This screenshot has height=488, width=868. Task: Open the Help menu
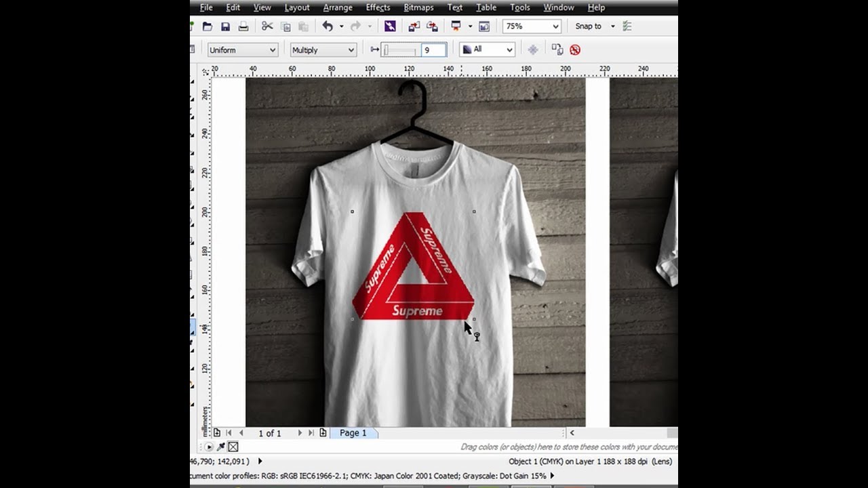pyautogui.click(x=596, y=7)
